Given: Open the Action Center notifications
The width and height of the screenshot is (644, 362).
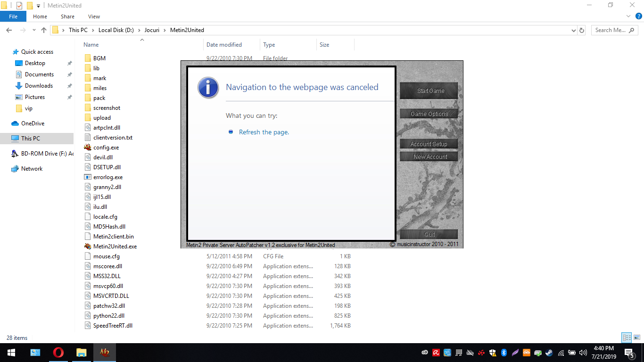Looking at the screenshot, I should tap(629, 353).
